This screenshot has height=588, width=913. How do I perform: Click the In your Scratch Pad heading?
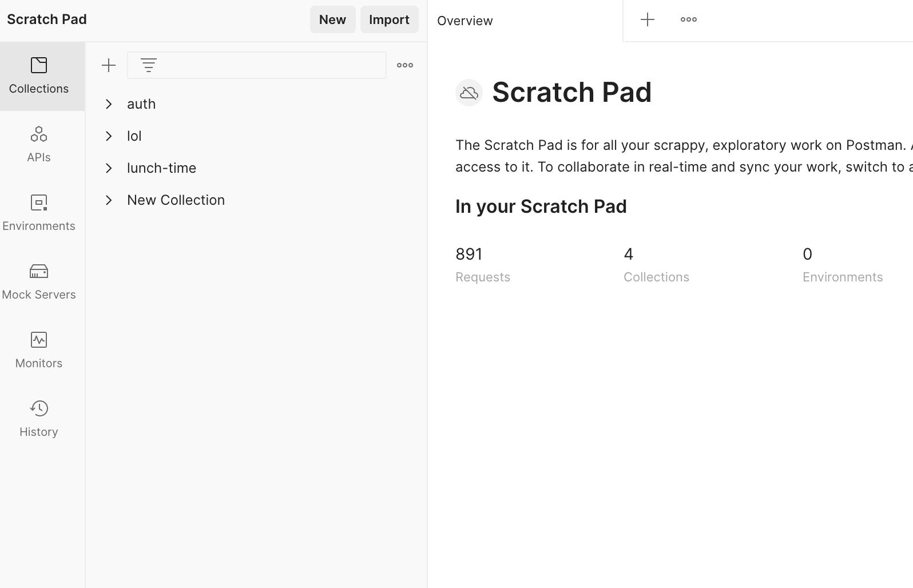point(541,206)
